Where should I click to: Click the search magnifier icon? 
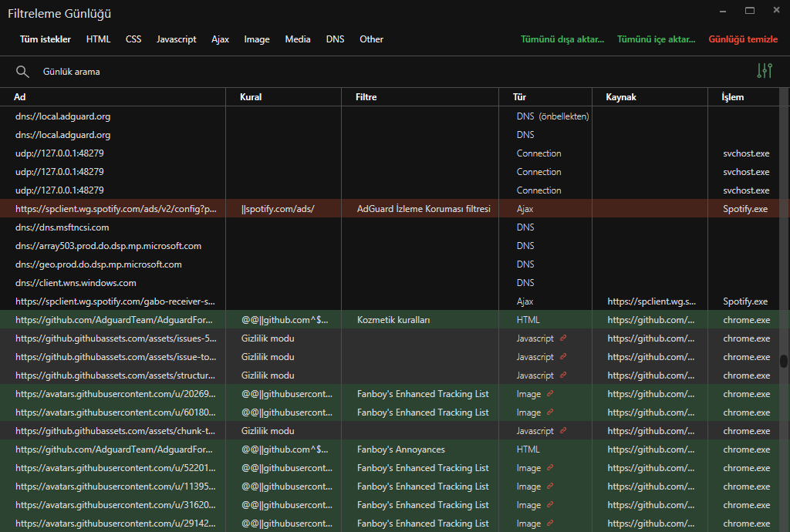pyautogui.click(x=22, y=71)
